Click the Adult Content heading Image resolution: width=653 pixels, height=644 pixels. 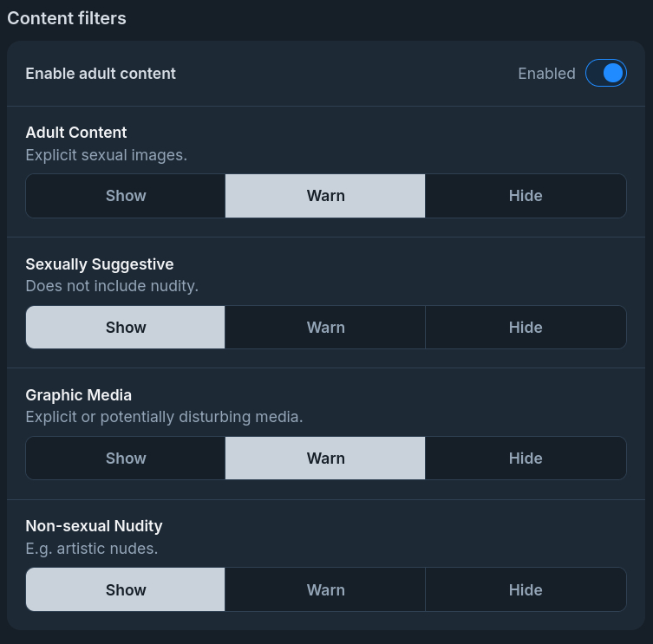76,133
